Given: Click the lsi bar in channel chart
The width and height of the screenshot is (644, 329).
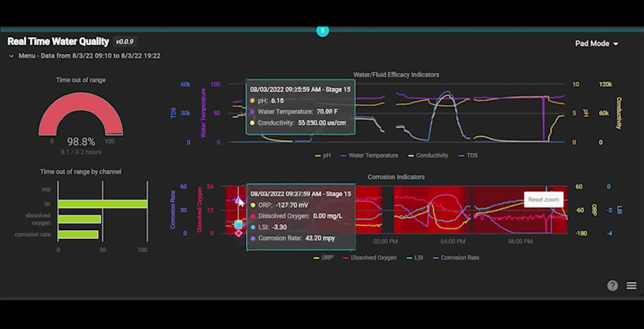Looking at the screenshot, I should [x=102, y=204].
